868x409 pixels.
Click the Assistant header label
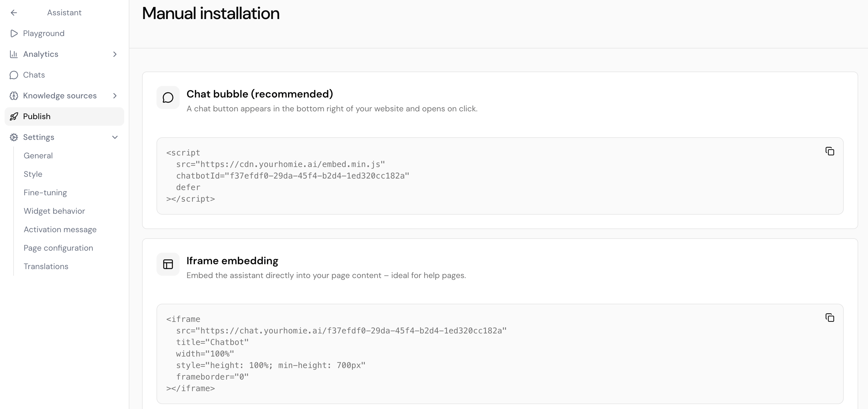pyautogui.click(x=64, y=13)
